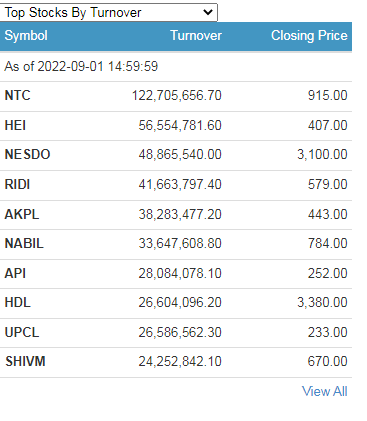Select the Turnover column header
Viewport: 367px width, 421px height.
196,35
